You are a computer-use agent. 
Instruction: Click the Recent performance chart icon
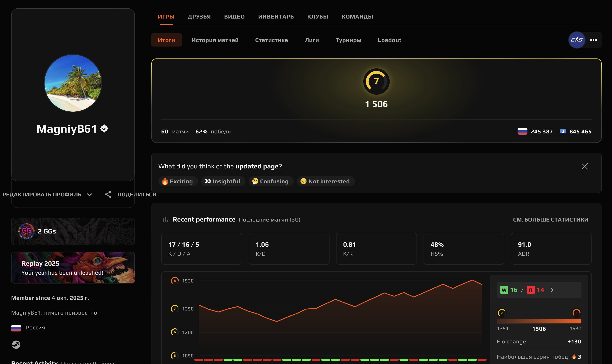[165, 219]
